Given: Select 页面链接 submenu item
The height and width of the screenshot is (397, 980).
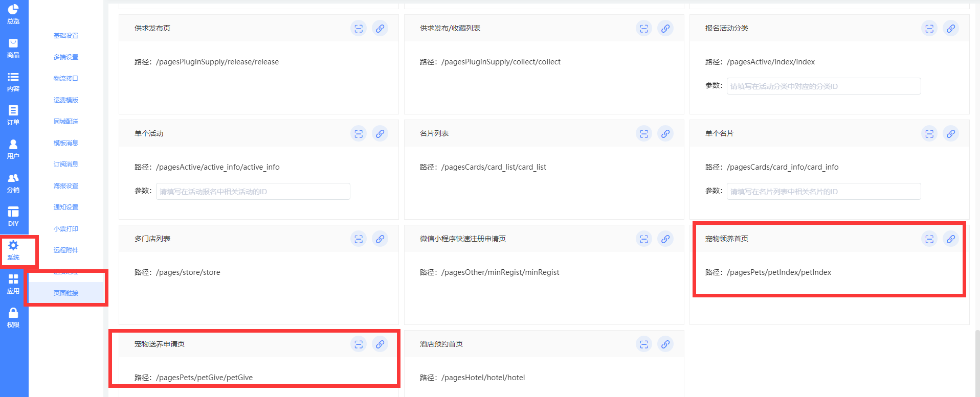Looking at the screenshot, I should pyautogui.click(x=66, y=293).
